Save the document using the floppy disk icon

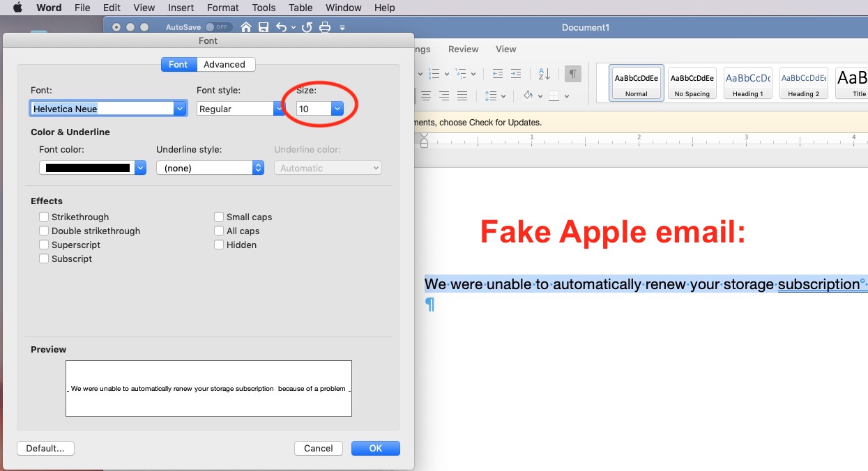[264, 27]
